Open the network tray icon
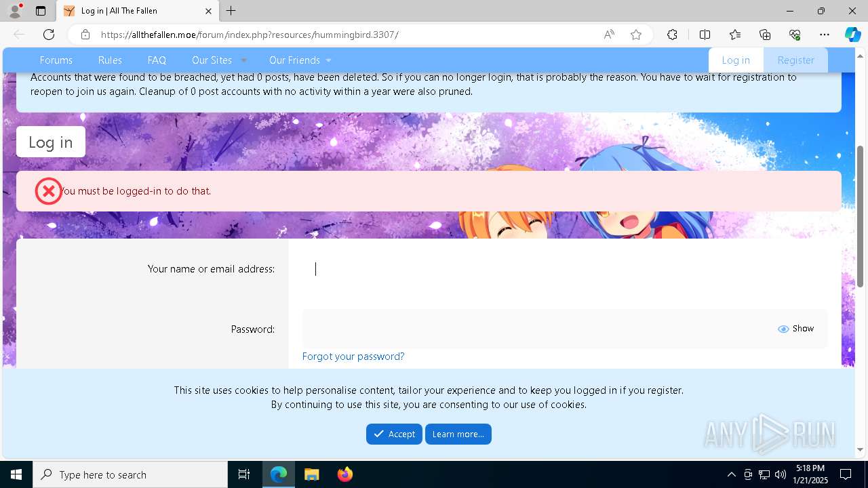This screenshot has height=488, width=868. (764, 474)
